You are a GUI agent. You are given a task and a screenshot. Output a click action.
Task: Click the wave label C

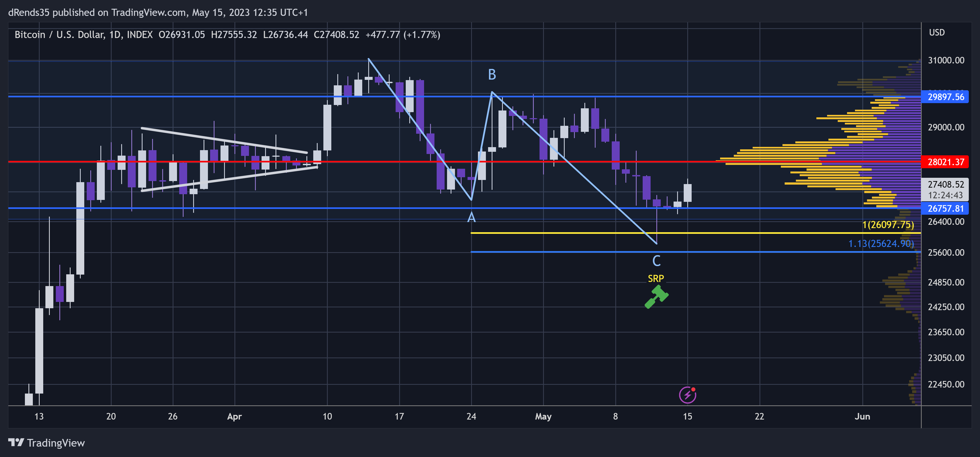coord(656,261)
